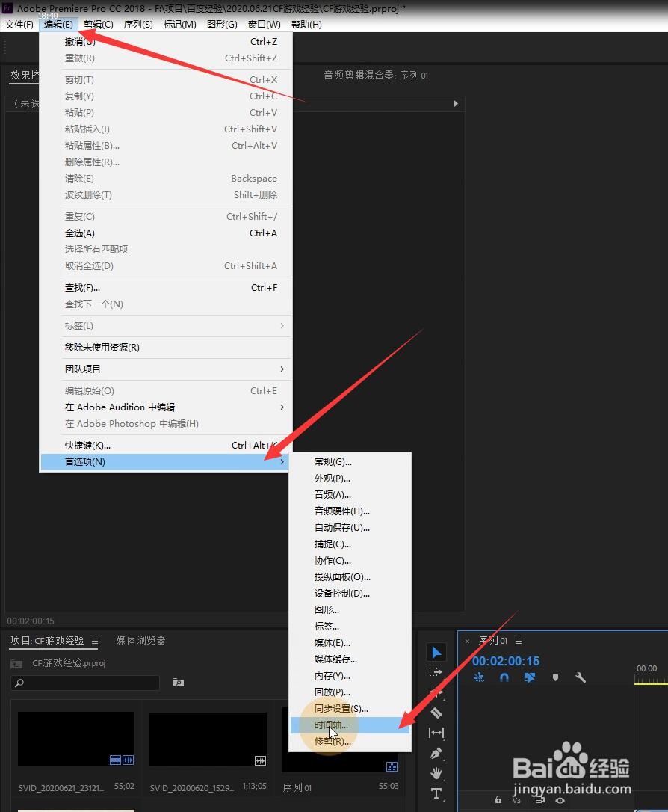This screenshot has width=668, height=812.
Task: Click the audio badge on SVID_20200621 thumbnail
Action: coord(128,760)
